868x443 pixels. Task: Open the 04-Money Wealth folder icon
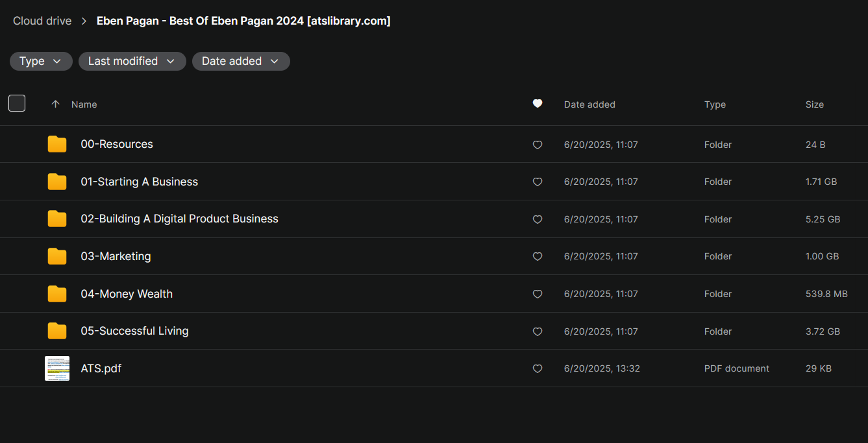tap(57, 294)
